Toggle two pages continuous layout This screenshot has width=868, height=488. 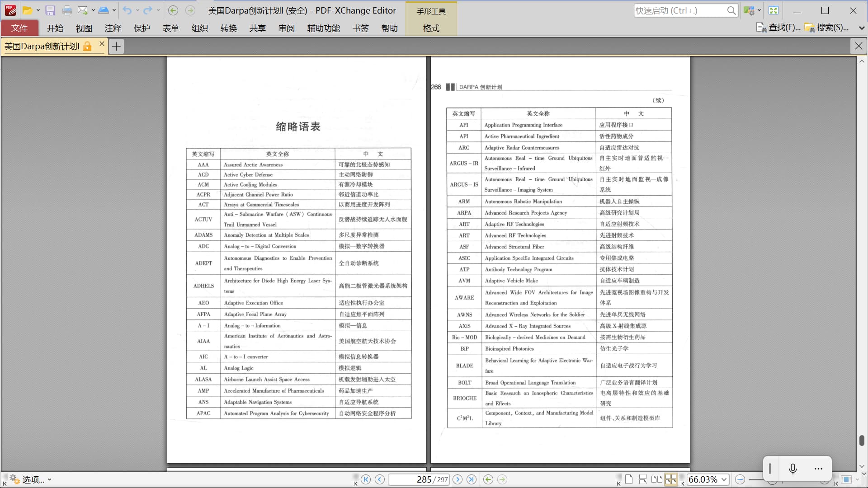click(x=671, y=479)
